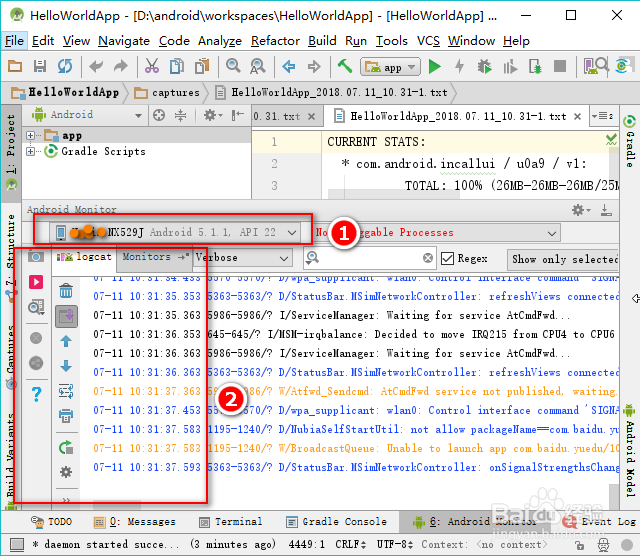Click the logcat search input field
The width and height of the screenshot is (640, 556).
point(371,258)
